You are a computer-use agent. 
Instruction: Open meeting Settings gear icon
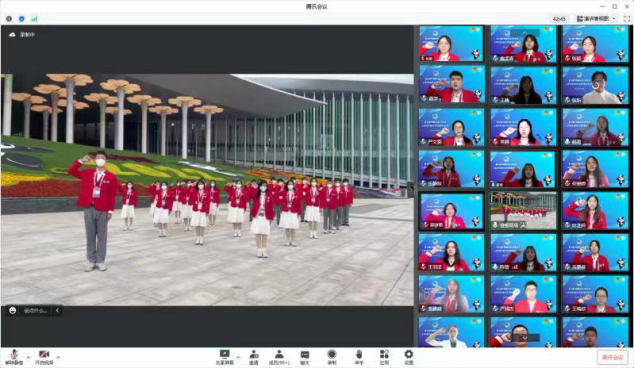pos(409,357)
